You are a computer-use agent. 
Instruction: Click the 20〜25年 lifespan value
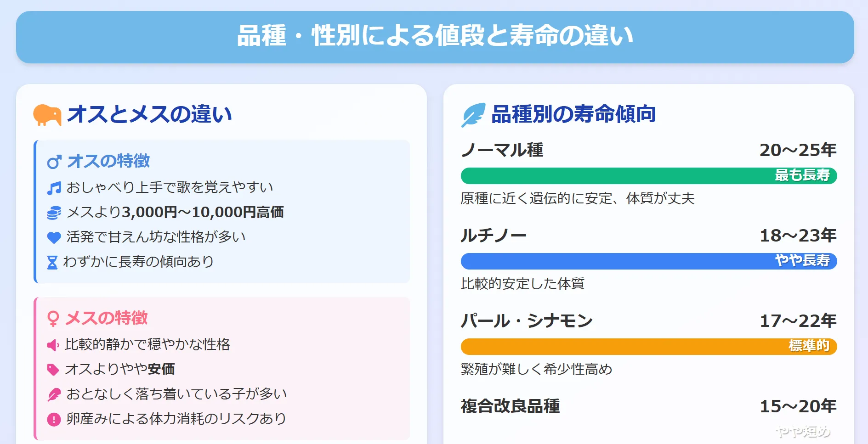click(798, 150)
